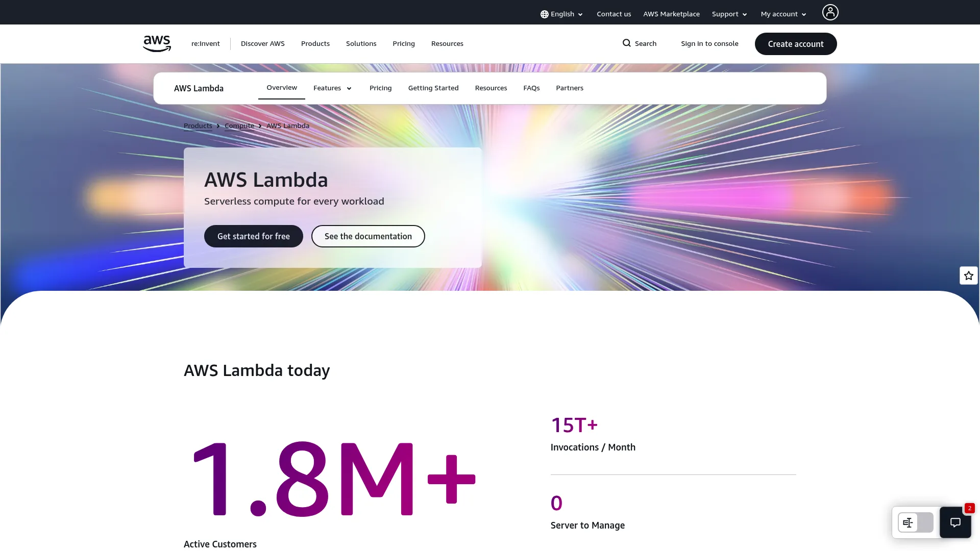The image size is (980, 551).
Task: Expand the Support dropdown
Action: [729, 14]
